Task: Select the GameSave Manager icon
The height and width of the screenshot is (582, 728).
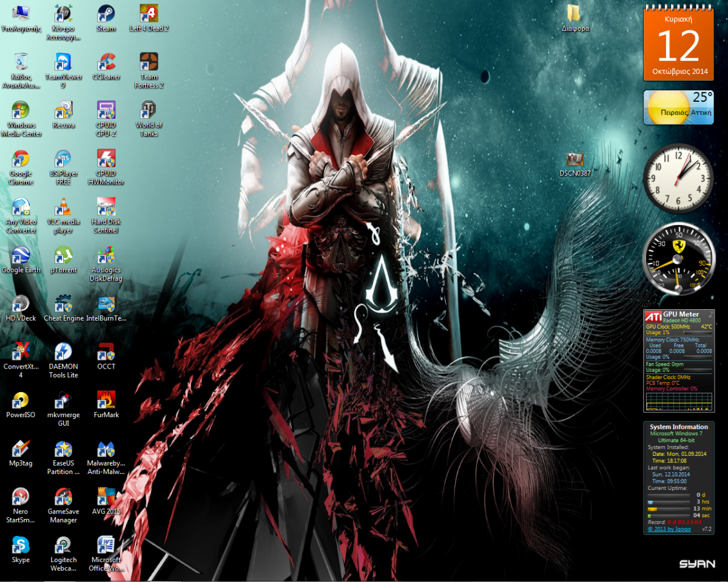Action: 63,506
